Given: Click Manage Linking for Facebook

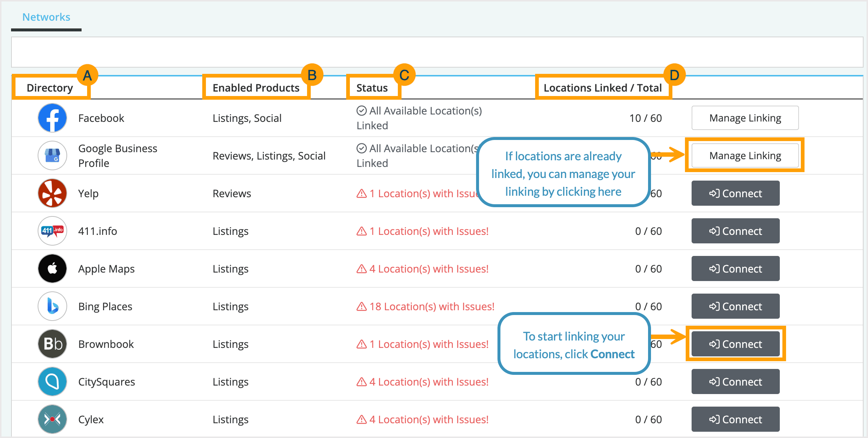Looking at the screenshot, I should 745,118.
